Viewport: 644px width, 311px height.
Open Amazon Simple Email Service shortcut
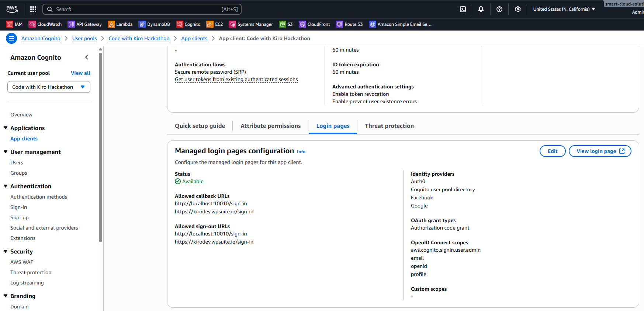click(400, 24)
